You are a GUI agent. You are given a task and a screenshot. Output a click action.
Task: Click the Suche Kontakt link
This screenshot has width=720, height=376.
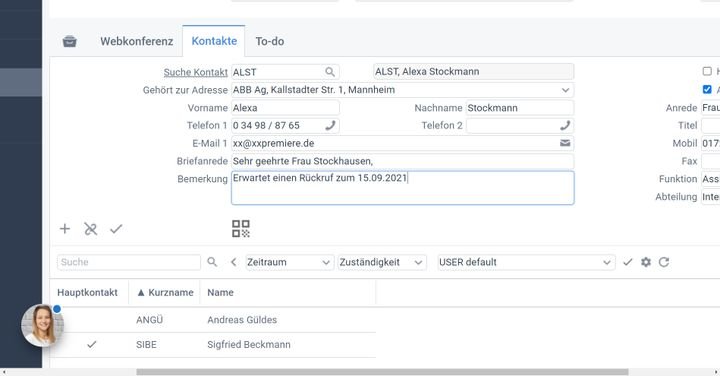coord(196,72)
